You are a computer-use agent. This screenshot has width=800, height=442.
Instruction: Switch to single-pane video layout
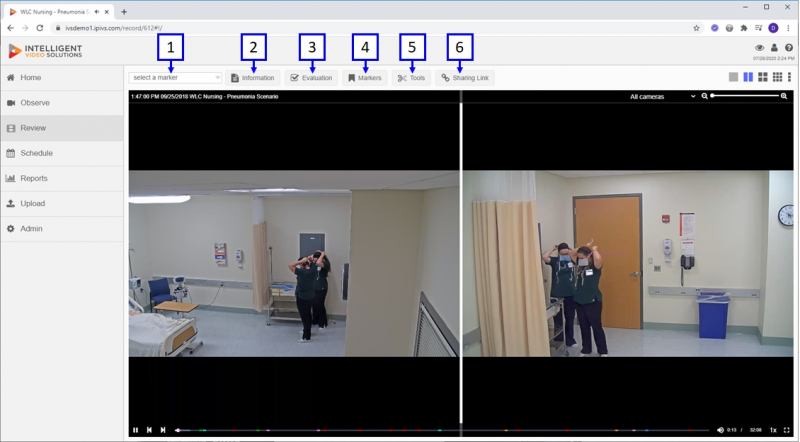[733, 77]
